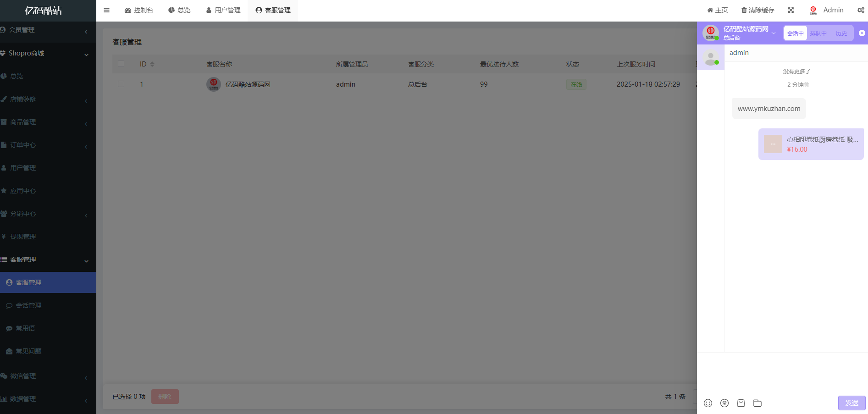Click the www.ymkuzhan.com message bubble
868x414 pixels.
coord(769,109)
